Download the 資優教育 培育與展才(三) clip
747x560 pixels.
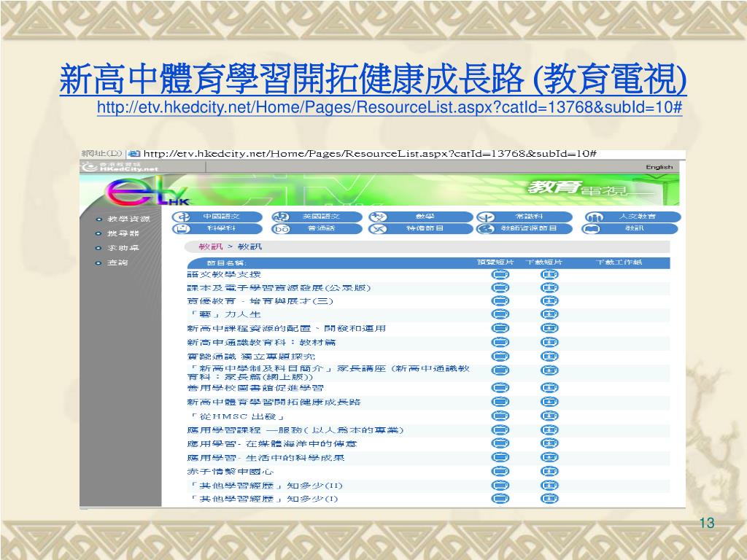click(549, 301)
